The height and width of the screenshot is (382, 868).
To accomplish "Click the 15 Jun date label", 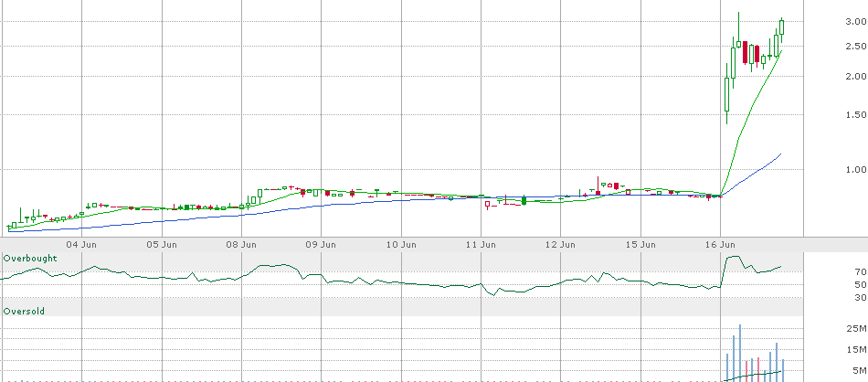I will point(640,244).
